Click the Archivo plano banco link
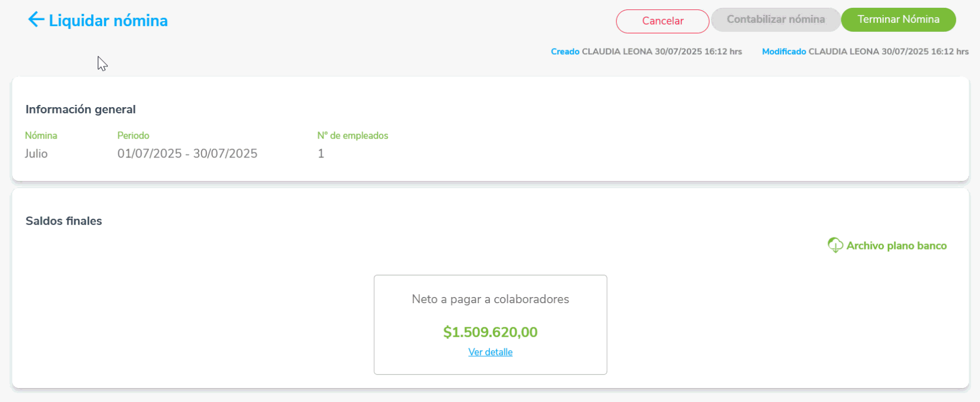Viewport: 980px width, 402px height. 896,246
